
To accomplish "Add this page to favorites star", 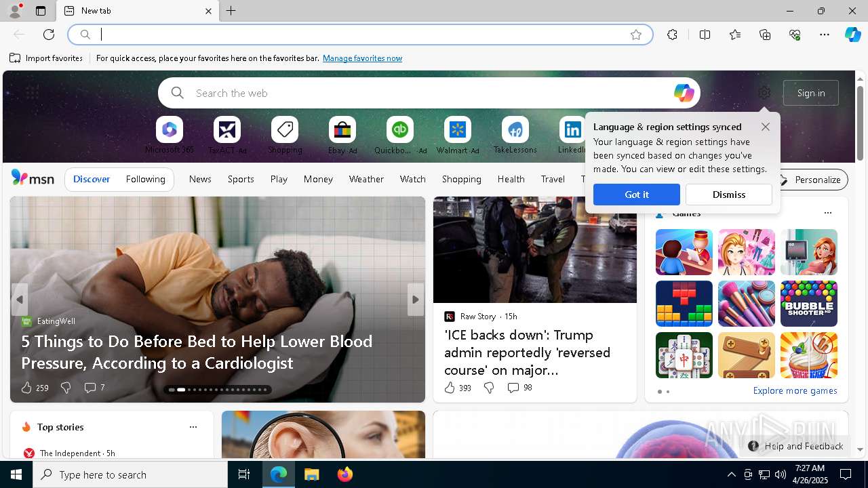I will point(636,35).
